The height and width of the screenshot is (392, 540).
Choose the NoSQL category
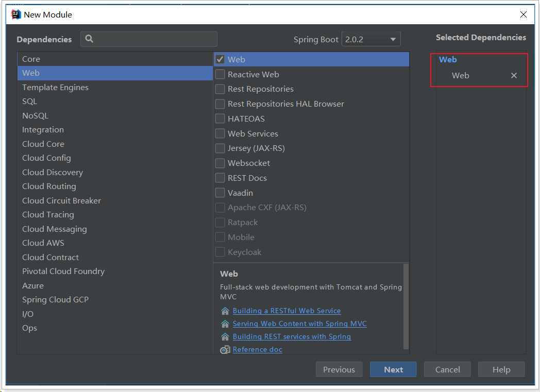pyautogui.click(x=115, y=115)
